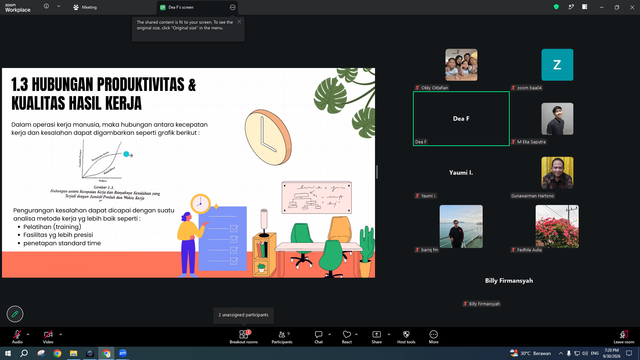Click the shared slide title heading
This screenshot has width=640, height=360.
pos(104,94)
